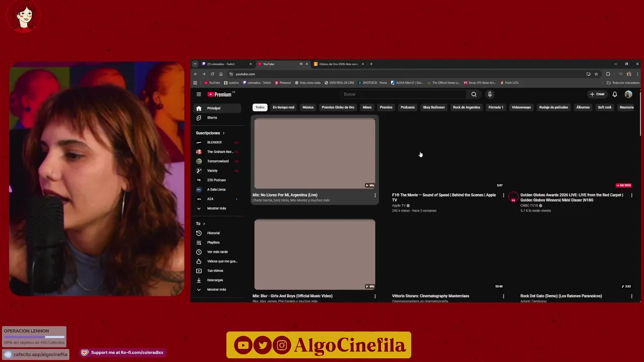
Task: Open the A24 subscription channel
Action: pos(217,199)
